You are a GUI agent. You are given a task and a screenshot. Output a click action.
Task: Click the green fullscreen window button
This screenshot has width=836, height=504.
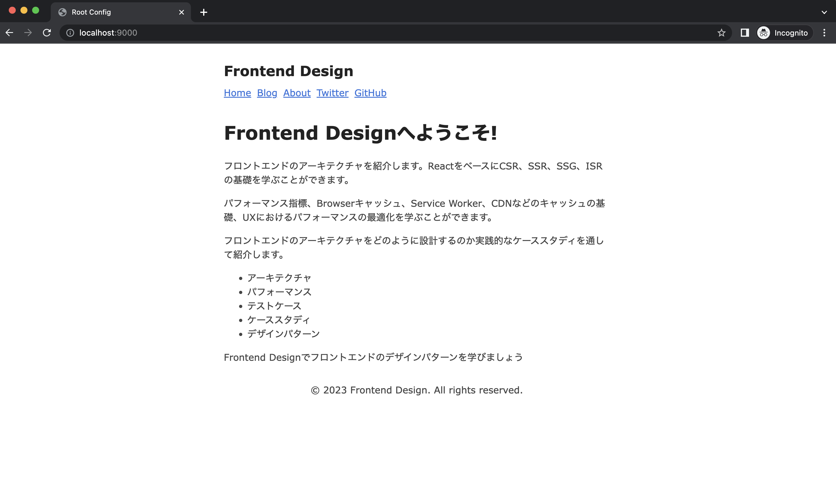tap(36, 10)
